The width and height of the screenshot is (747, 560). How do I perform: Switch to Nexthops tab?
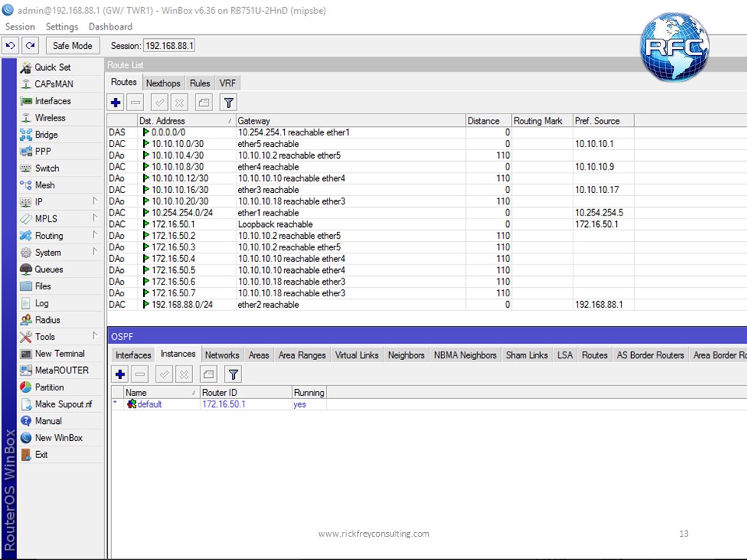click(163, 83)
